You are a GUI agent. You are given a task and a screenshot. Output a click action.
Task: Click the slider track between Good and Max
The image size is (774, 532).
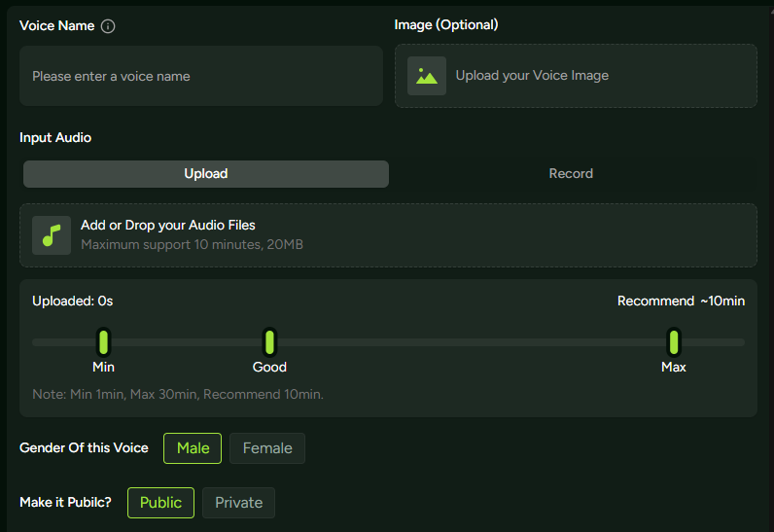pyautogui.click(x=467, y=342)
